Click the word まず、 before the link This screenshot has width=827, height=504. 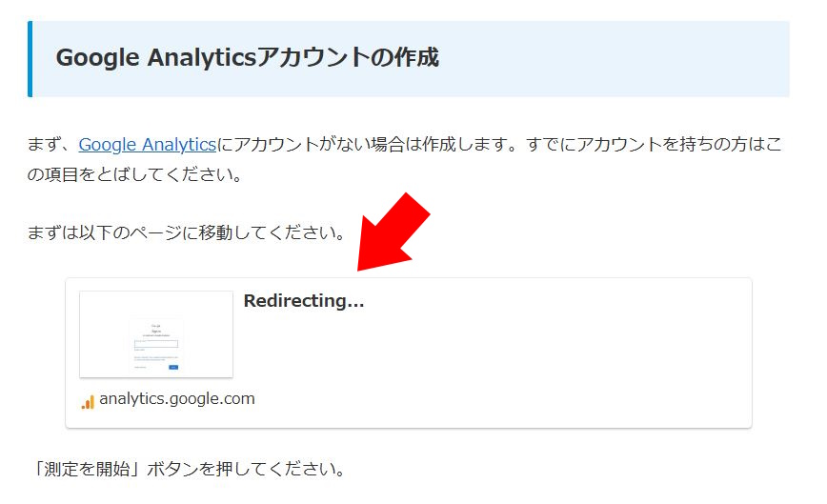coord(52,145)
